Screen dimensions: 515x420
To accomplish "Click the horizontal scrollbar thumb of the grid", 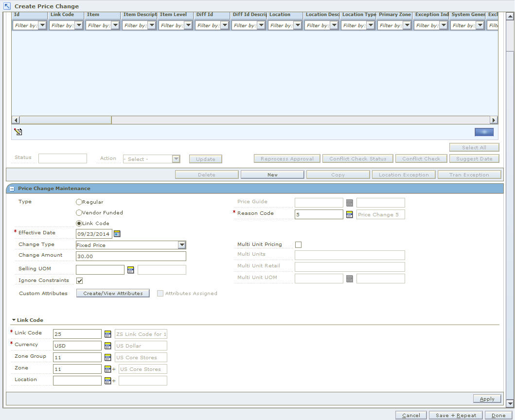I will tap(66, 120).
